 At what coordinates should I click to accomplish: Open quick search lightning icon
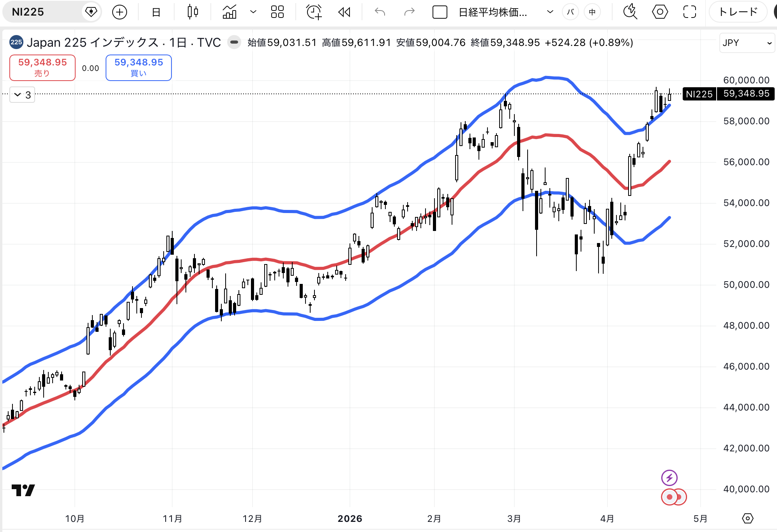(x=630, y=12)
